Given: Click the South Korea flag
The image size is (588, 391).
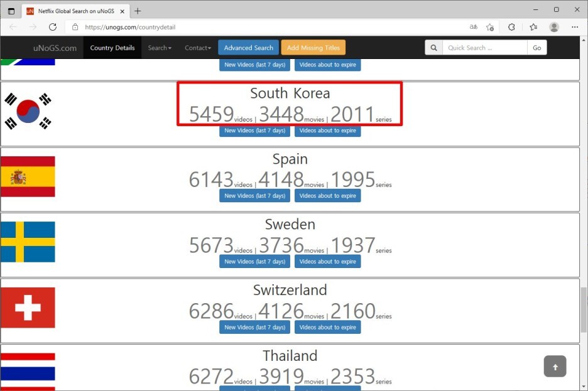Looking at the screenshot, I should point(28,111).
